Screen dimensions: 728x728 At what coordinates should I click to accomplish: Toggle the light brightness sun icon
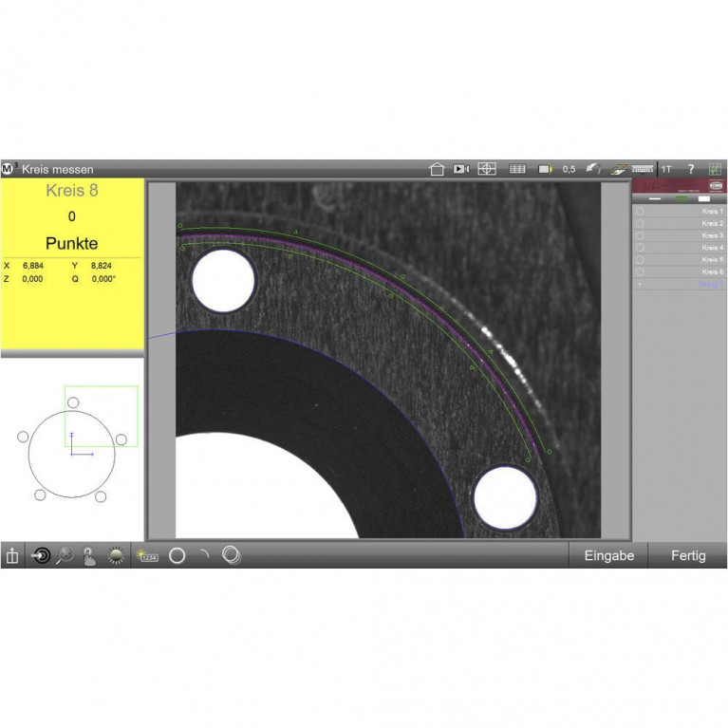coord(116,556)
